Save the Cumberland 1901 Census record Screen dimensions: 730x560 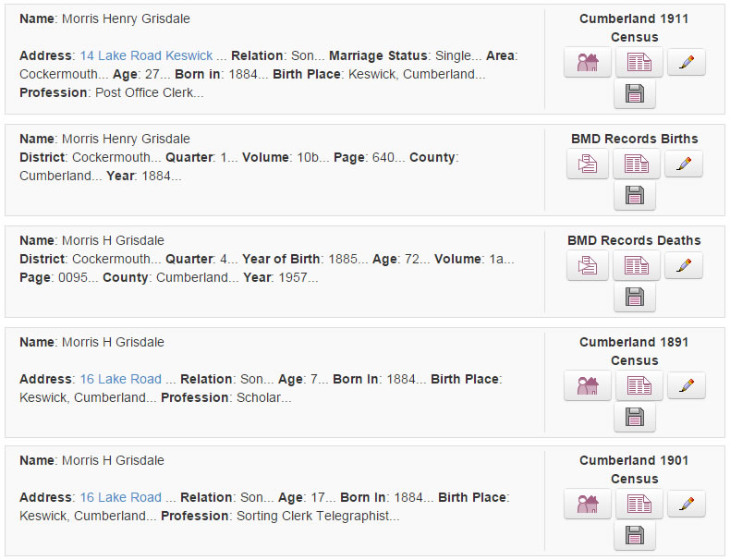(x=635, y=535)
